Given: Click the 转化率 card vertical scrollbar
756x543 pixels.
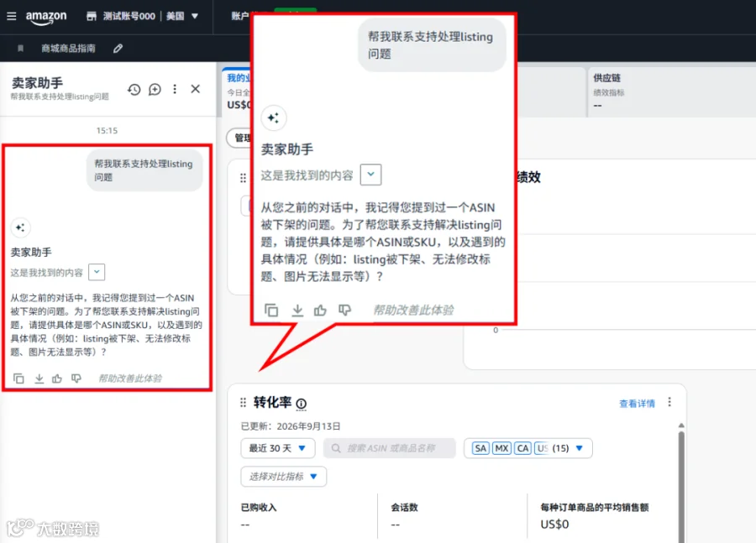Looking at the screenshot, I should coord(681,487).
